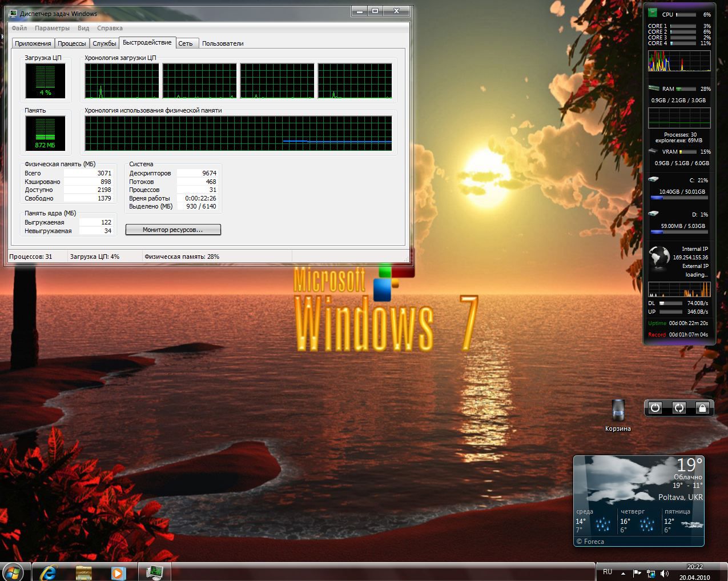
Task: Click the пятница forecast in the weather gadget
Action: point(683,520)
